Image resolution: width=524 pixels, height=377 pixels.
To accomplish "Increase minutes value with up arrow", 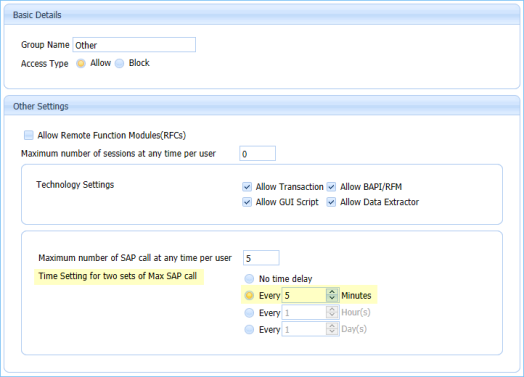I will point(332,292).
